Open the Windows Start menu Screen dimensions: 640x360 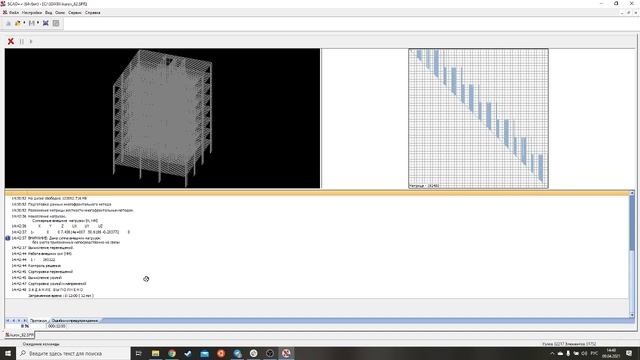point(8,353)
